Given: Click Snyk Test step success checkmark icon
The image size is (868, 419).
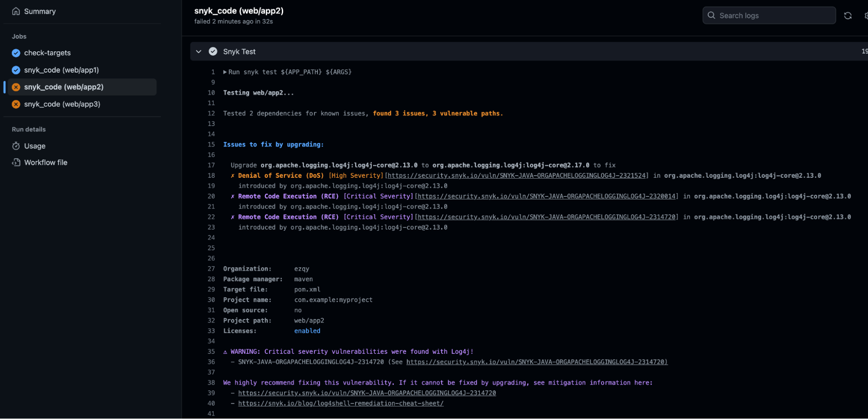Looking at the screenshot, I should [x=213, y=51].
